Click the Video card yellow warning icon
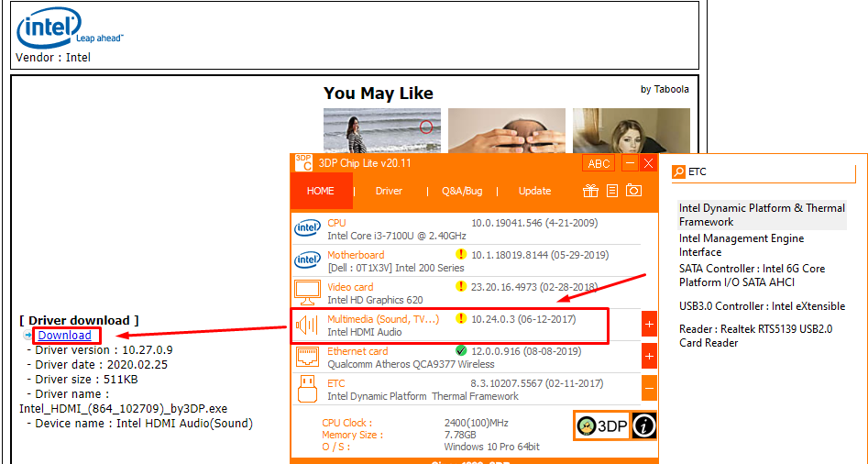This screenshot has width=868, height=464. click(460, 287)
